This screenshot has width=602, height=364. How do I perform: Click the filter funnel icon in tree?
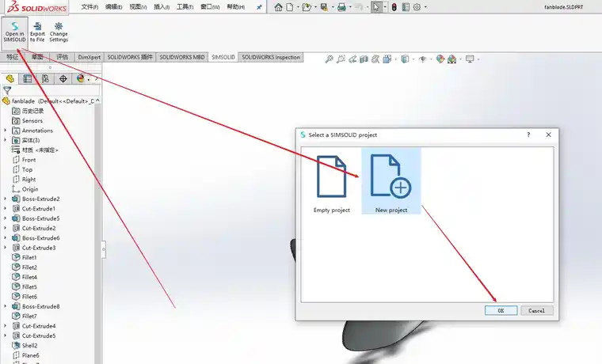(7, 90)
